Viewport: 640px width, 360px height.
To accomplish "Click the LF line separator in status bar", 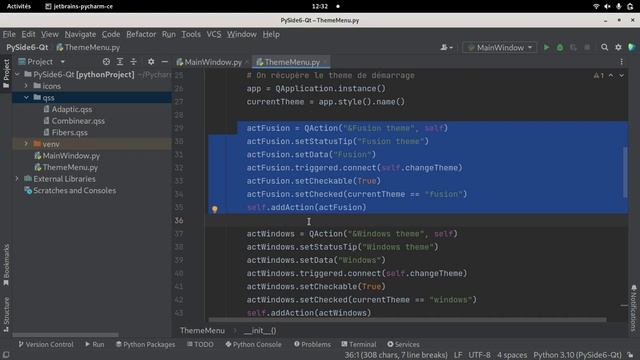I will click(x=458, y=355).
